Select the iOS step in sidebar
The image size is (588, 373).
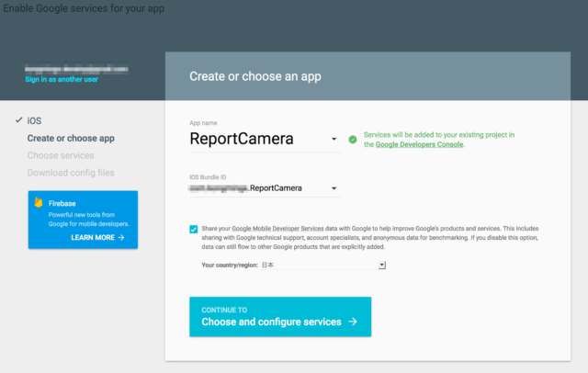pos(34,120)
